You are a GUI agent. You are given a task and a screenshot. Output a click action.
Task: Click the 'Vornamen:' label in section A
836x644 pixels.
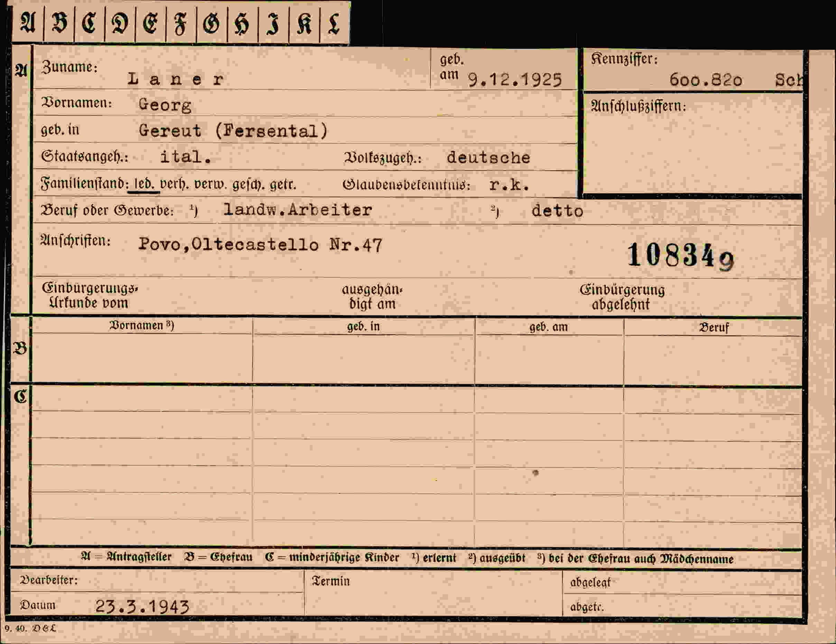(76, 103)
